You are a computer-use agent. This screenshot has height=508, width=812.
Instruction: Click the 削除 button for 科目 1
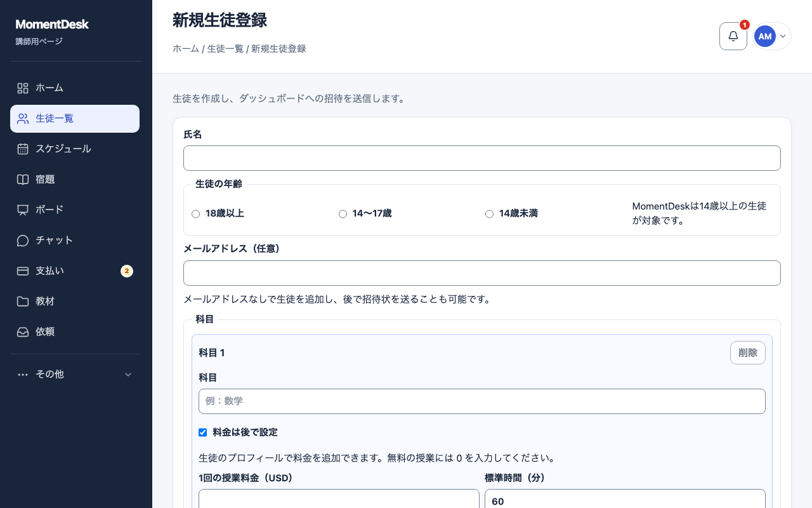tap(748, 353)
